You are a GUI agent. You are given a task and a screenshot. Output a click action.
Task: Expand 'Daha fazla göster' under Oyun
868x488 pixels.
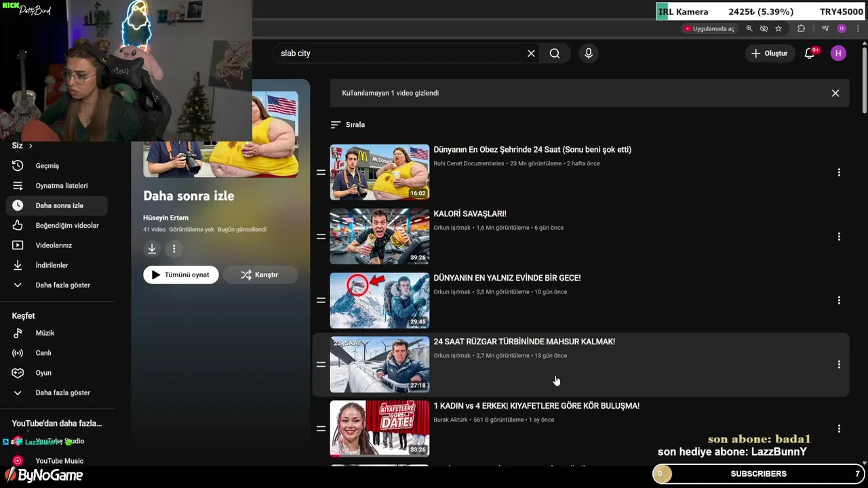click(57, 393)
